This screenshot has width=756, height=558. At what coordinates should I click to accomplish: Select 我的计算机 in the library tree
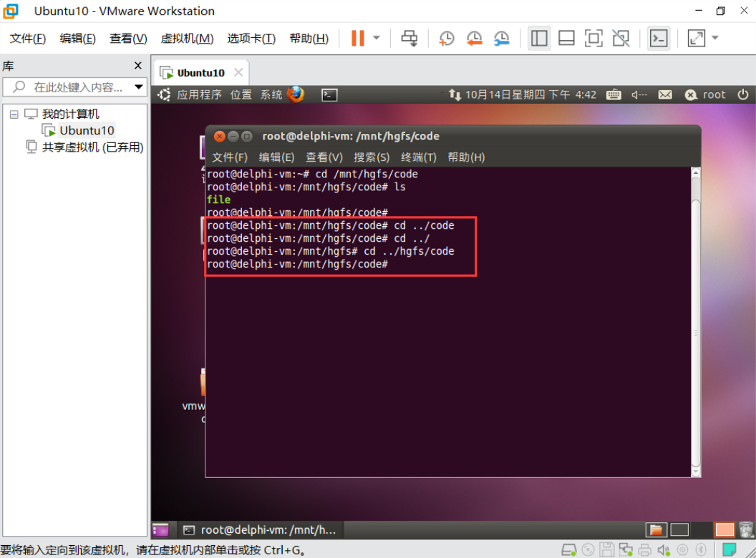pyautogui.click(x=70, y=114)
